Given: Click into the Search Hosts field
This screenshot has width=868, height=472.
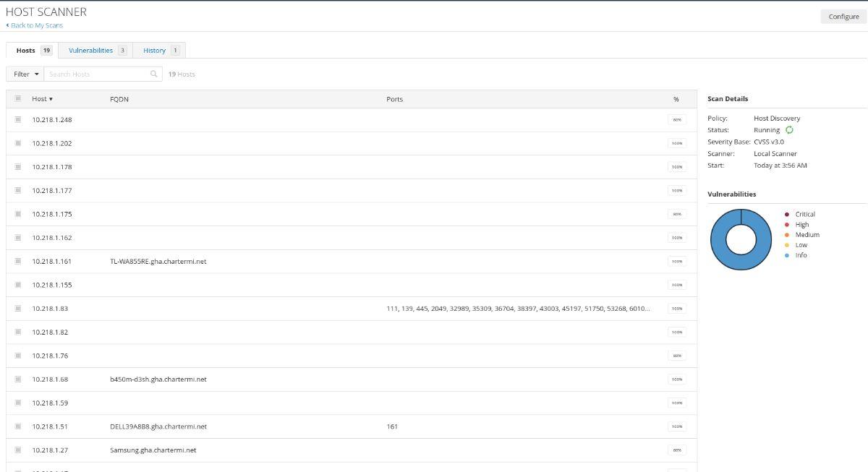Looking at the screenshot, I should [x=98, y=74].
